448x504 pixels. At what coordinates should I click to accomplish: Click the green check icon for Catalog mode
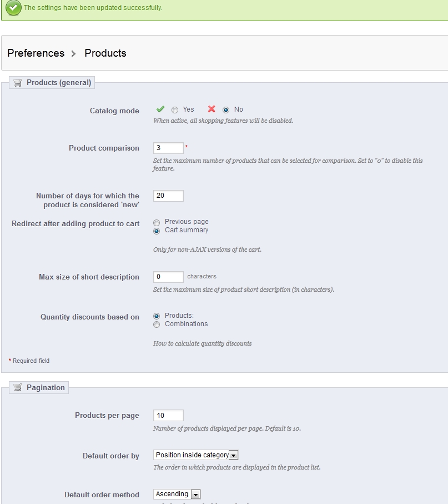point(160,109)
